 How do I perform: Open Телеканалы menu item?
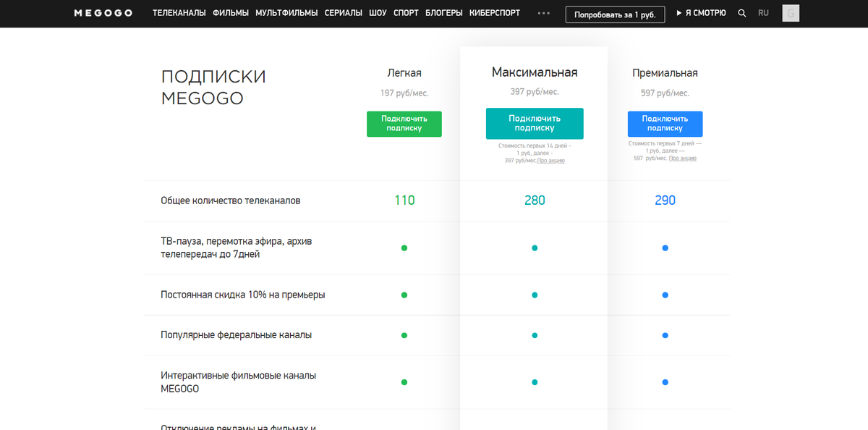tap(179, 13)
